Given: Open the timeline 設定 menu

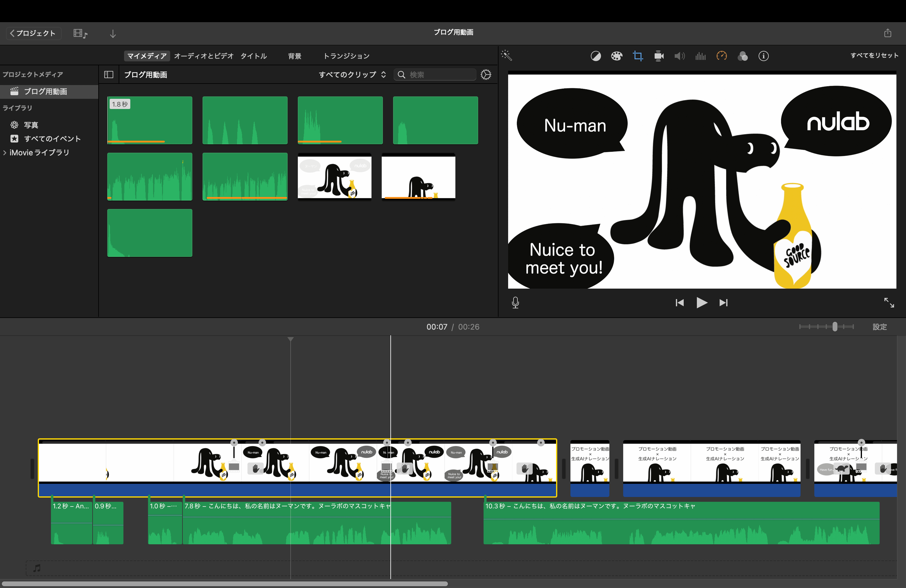Looking at the screenshot, I should [x=880, y=327].
